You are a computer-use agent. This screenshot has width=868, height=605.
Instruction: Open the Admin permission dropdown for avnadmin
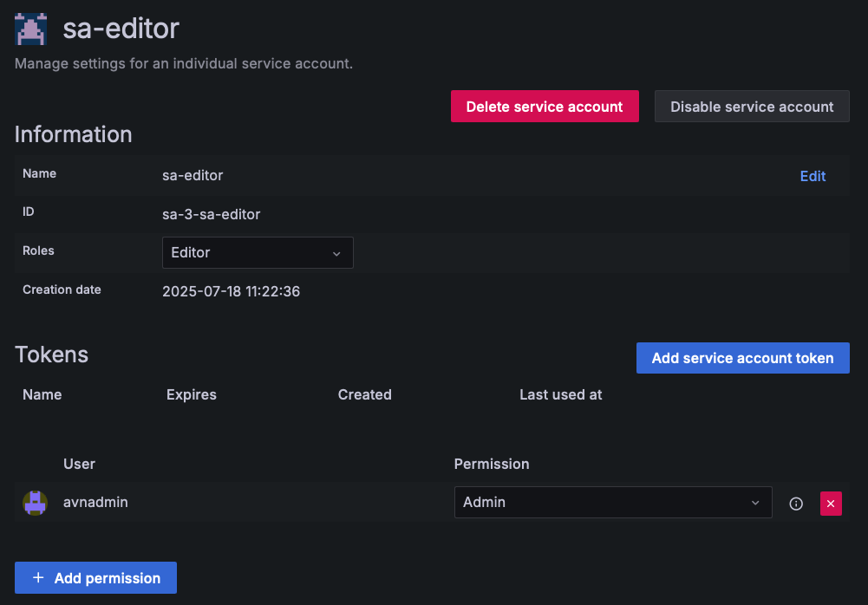pyautogui.click(x=613, y=502)
